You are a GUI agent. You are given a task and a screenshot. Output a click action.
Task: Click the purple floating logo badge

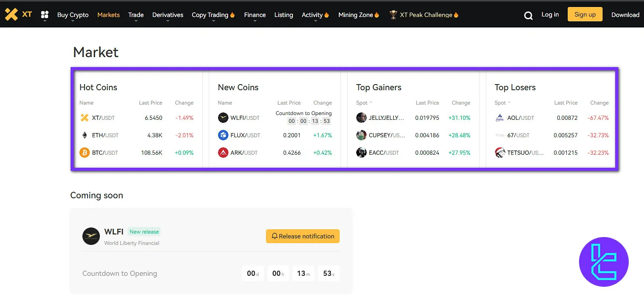pos(604,262)
